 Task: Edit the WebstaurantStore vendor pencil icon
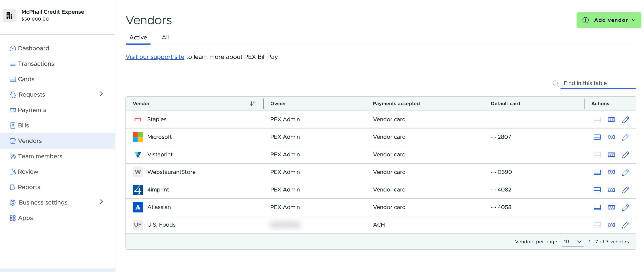coord(625,172)
